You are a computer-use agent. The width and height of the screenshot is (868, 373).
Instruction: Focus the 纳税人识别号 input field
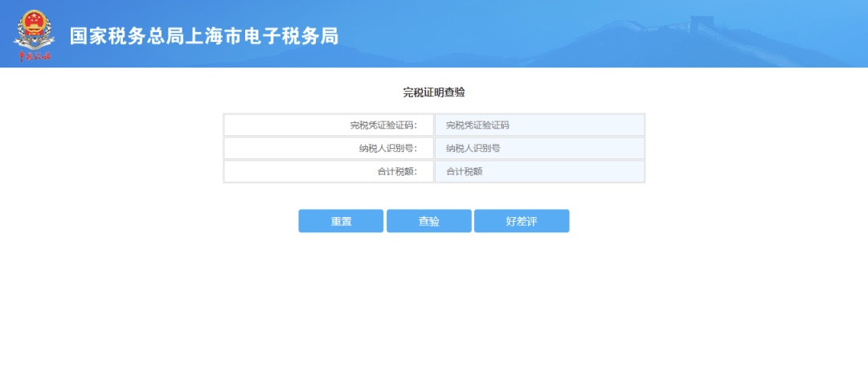click(540, 148)
